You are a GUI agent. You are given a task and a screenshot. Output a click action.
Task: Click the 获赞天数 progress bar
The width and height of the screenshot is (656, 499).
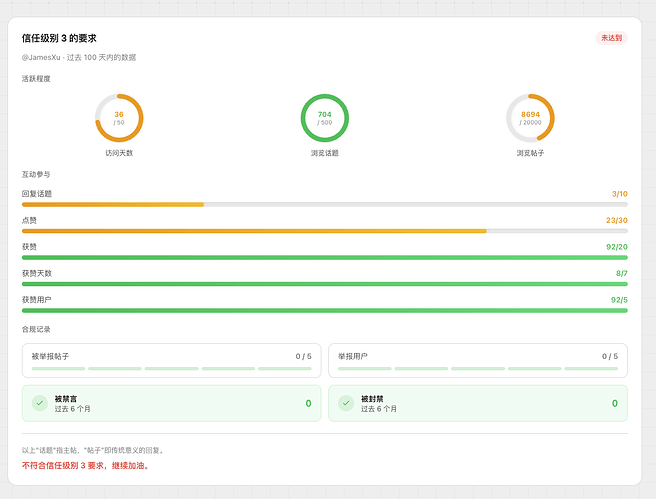(325, 284)
